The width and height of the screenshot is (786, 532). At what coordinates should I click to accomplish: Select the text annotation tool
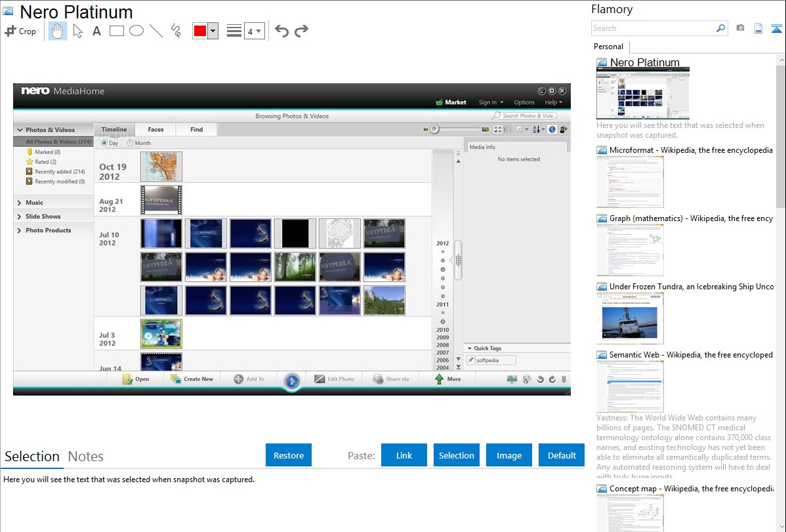coord(96,31)
